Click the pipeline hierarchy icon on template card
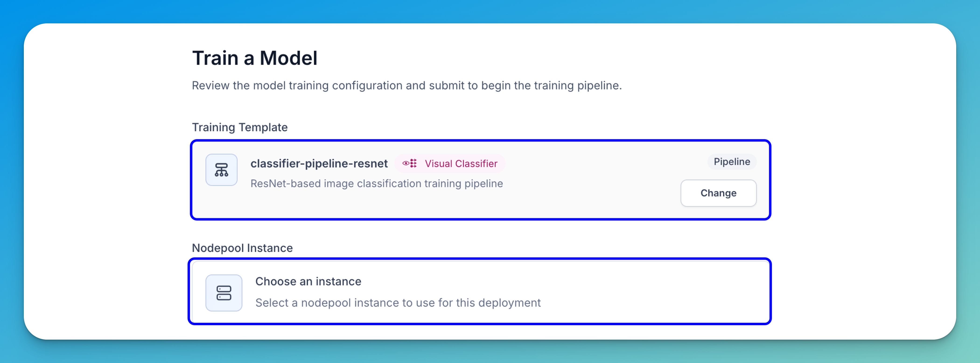This screenshot has width=980, height=363. click(221, 170)
